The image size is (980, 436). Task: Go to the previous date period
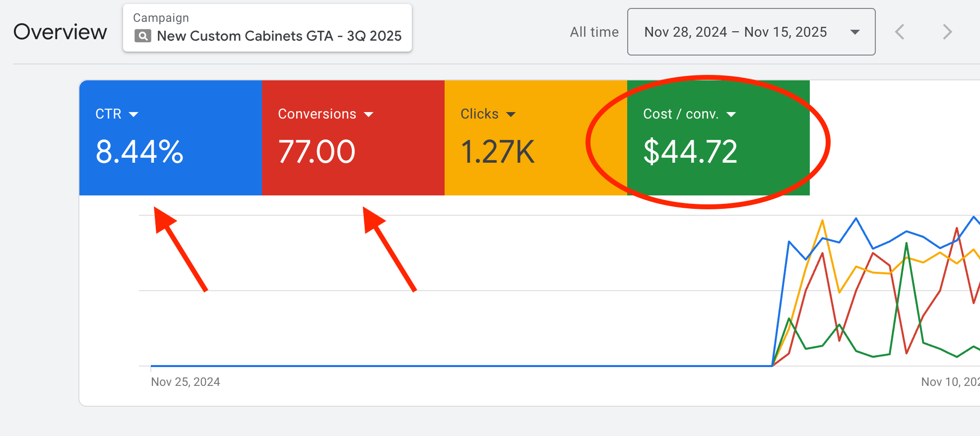(x=900, y=32)
